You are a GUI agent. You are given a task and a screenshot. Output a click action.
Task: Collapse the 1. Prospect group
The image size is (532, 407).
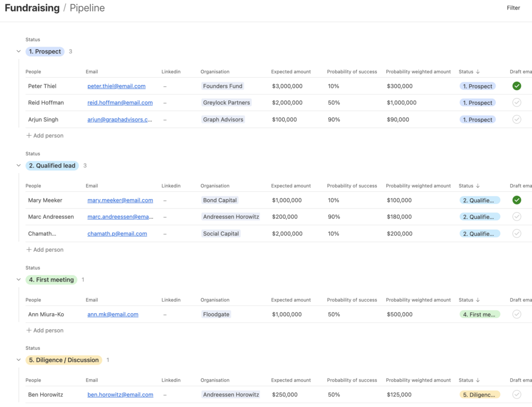click(19, 51)
